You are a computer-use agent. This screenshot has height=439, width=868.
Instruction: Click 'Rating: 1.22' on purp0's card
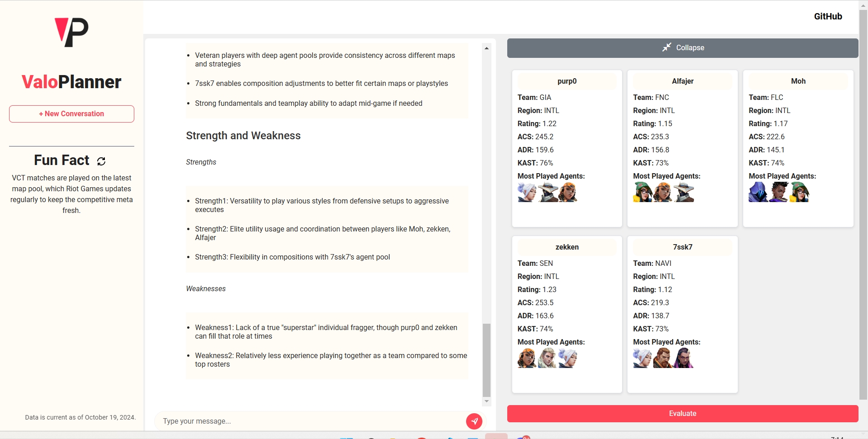tap(537, 123)
